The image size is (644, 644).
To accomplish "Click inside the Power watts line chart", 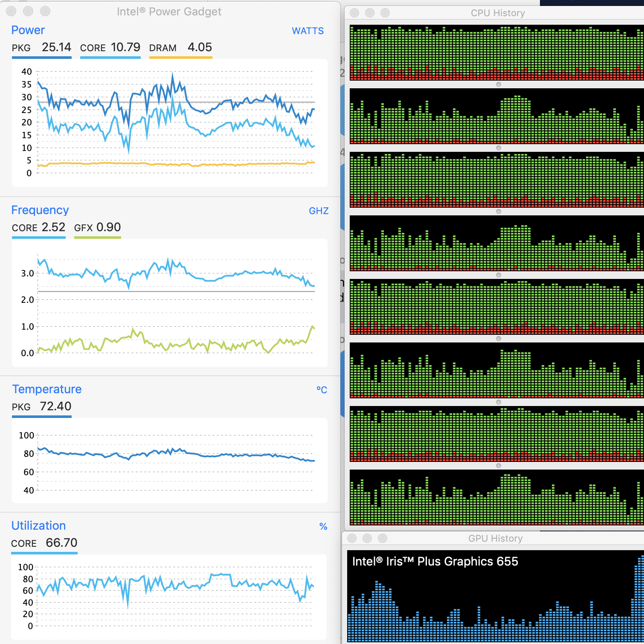I will (170, 123).
